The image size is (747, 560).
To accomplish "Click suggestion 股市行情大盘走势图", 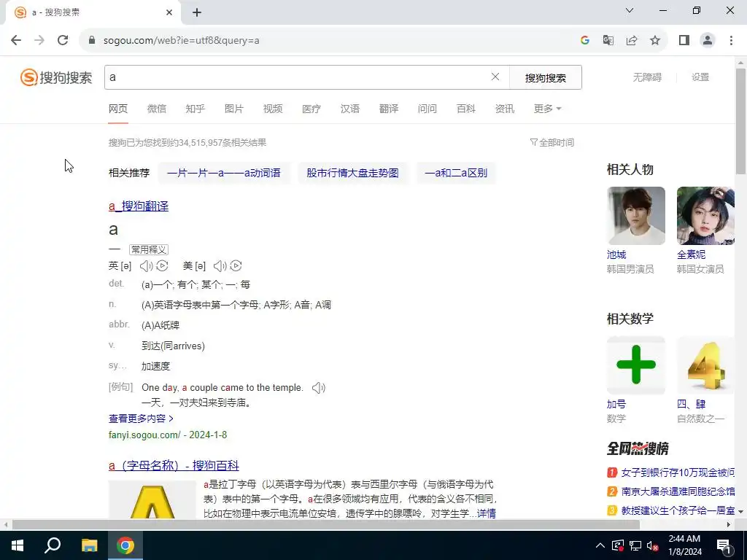I will click(x=352, y=173).
